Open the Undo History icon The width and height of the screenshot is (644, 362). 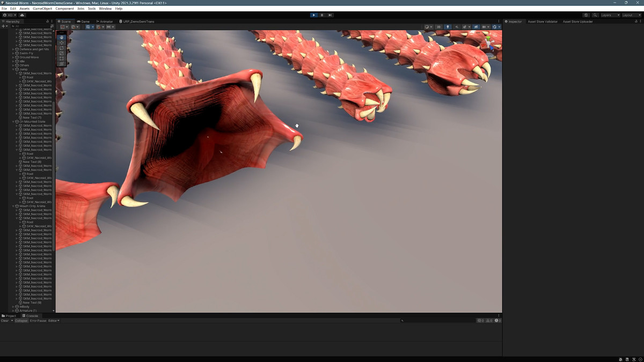click(586, 15)
